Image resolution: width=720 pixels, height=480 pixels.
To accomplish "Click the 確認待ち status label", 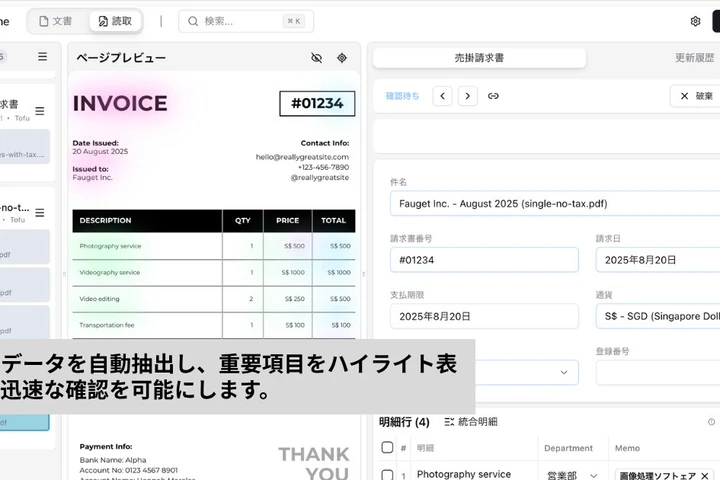I will click(402, 96).
